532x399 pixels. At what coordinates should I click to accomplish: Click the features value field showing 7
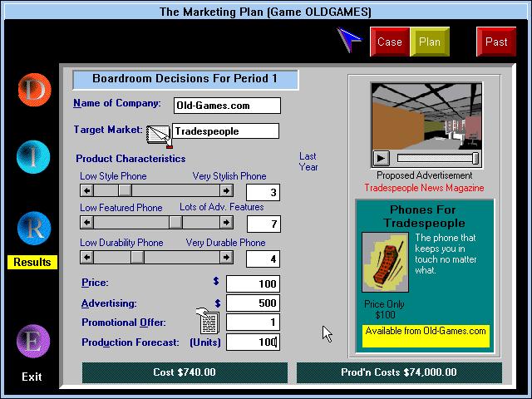click(264, 224)
